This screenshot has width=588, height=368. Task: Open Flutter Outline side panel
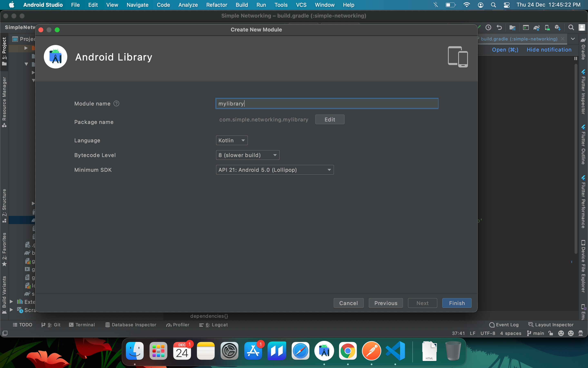(583, 145)
